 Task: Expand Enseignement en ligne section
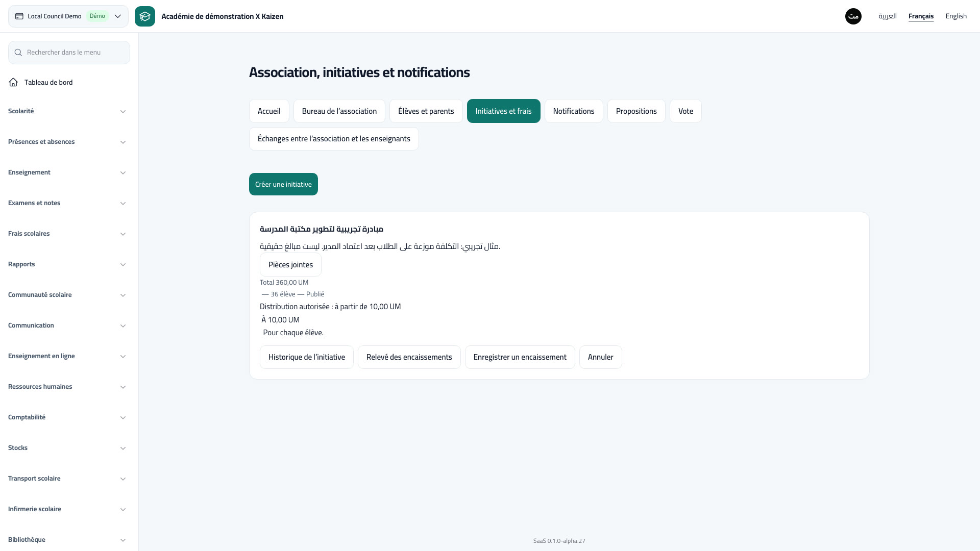coord(67,356)
